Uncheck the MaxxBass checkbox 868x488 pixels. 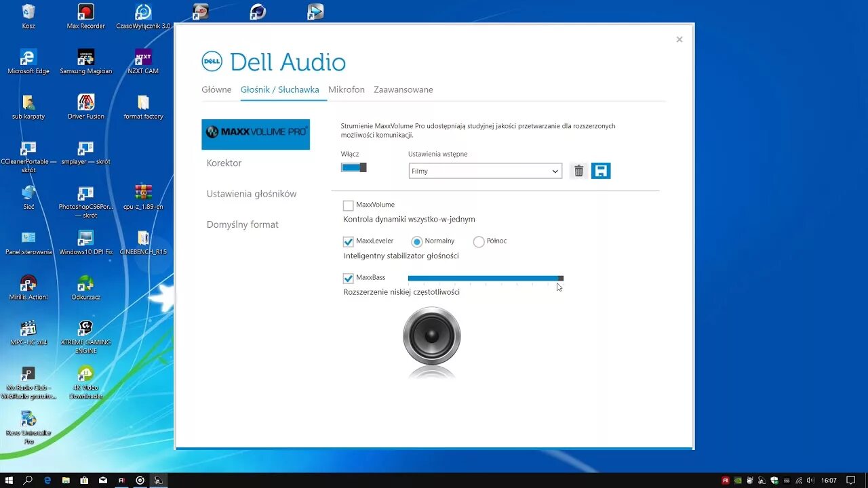[349, 279]
